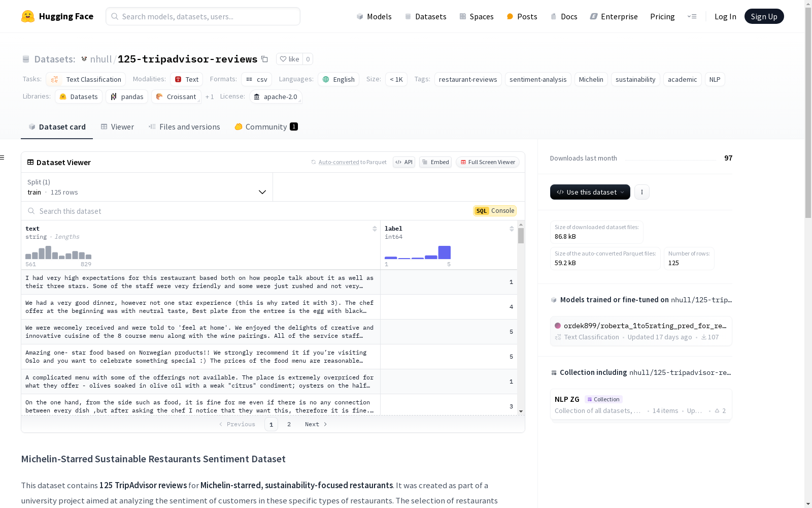Open the navigation more-options menu icon
This screenshot has height=508, width=812.
point(692,16)
